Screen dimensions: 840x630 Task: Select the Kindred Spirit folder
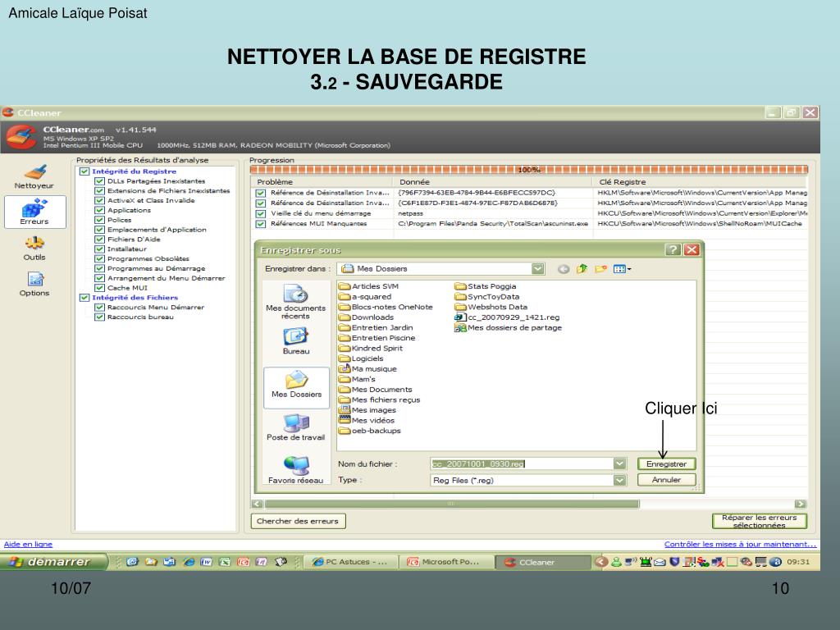click(x=371, y=348)
